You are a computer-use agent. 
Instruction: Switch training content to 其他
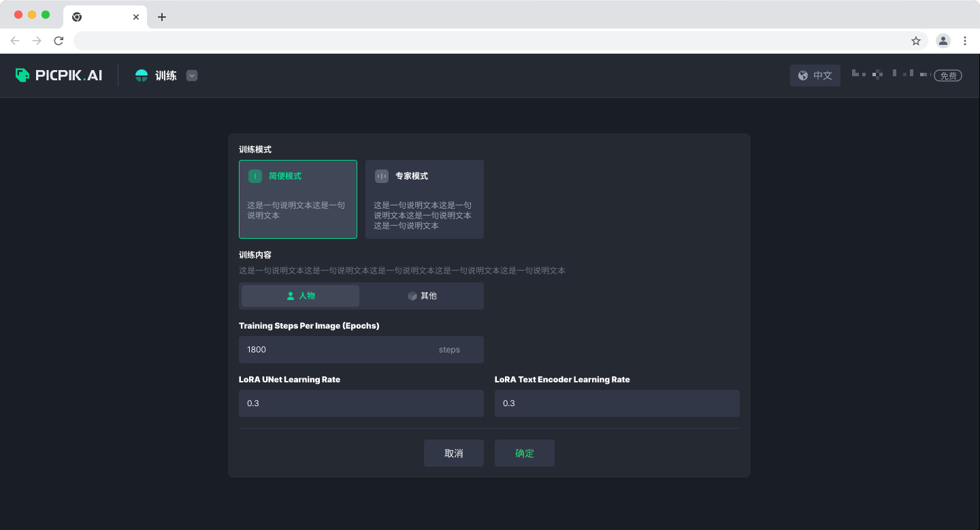coord(422,296)
